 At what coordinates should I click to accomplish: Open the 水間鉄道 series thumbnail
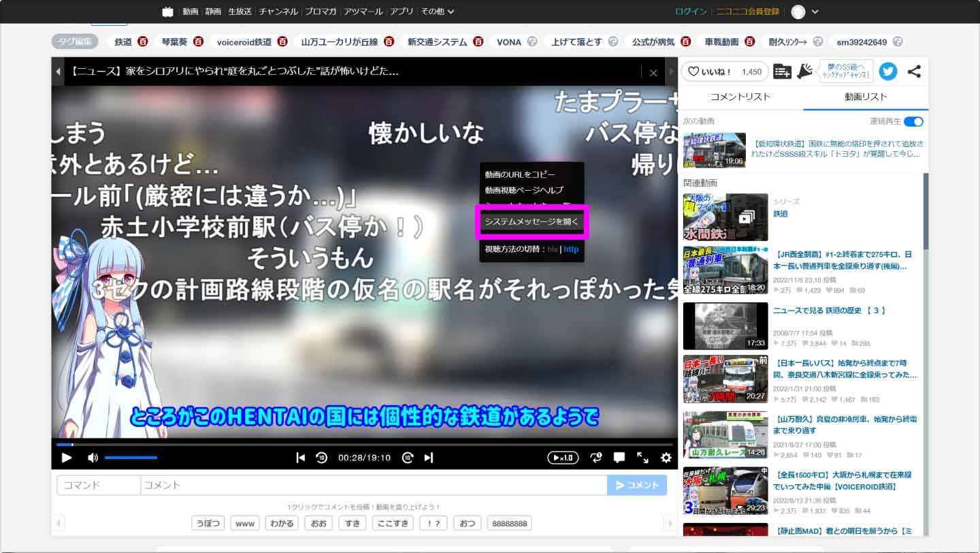(x=725, y=217)
